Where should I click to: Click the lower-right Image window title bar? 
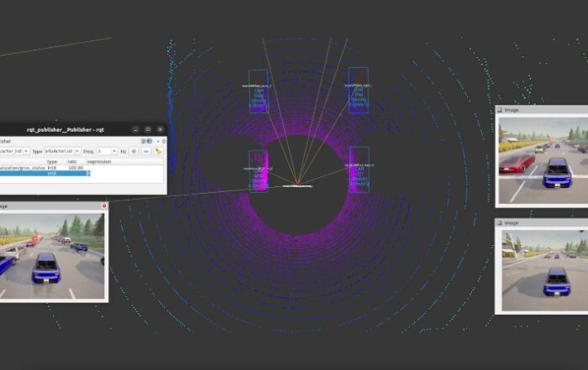click(542, 223)
